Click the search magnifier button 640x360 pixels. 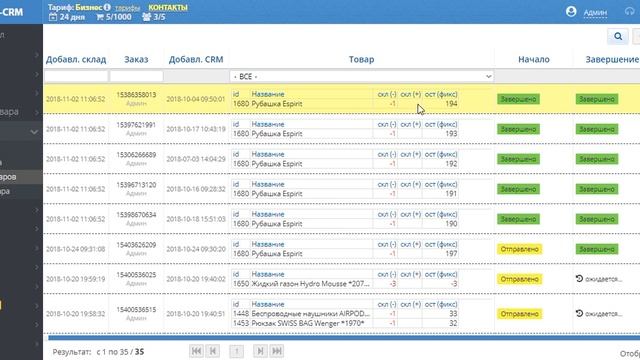pyautogui.click(x=618, y=36)
